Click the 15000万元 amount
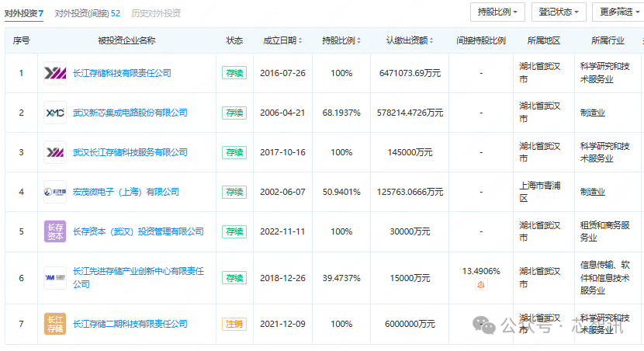 tap(410, 278)
